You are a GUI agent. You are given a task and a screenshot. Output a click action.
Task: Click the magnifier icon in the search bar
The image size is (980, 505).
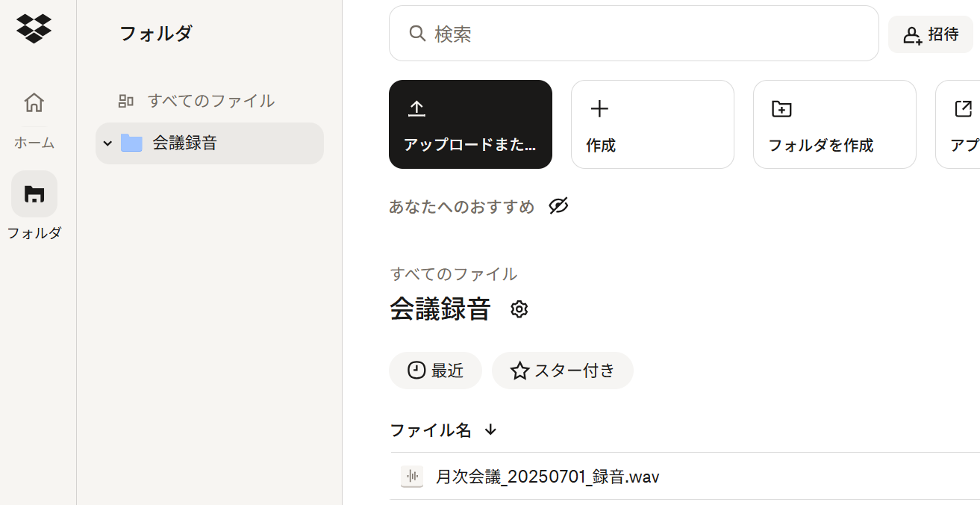click(x=416, y=33)
